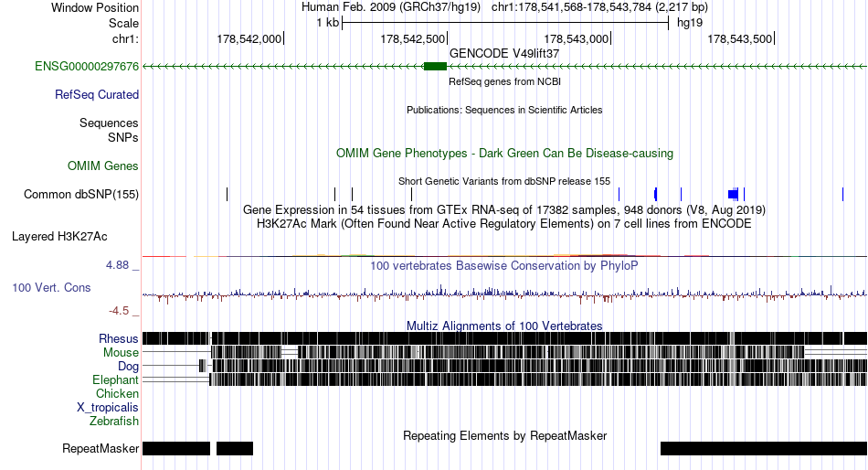Click the rightmost blue dbSNP variant tick

click(x=842, y=194)
